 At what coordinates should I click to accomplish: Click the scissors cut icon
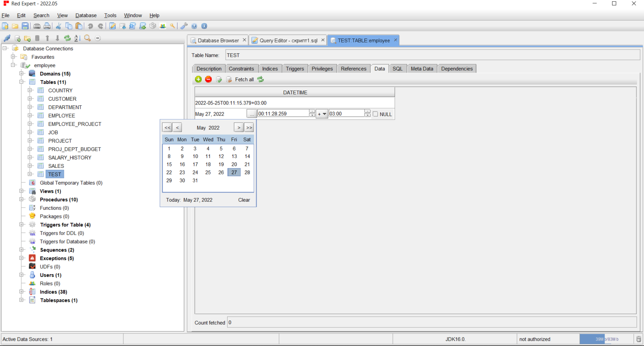[x=58, y=26]
